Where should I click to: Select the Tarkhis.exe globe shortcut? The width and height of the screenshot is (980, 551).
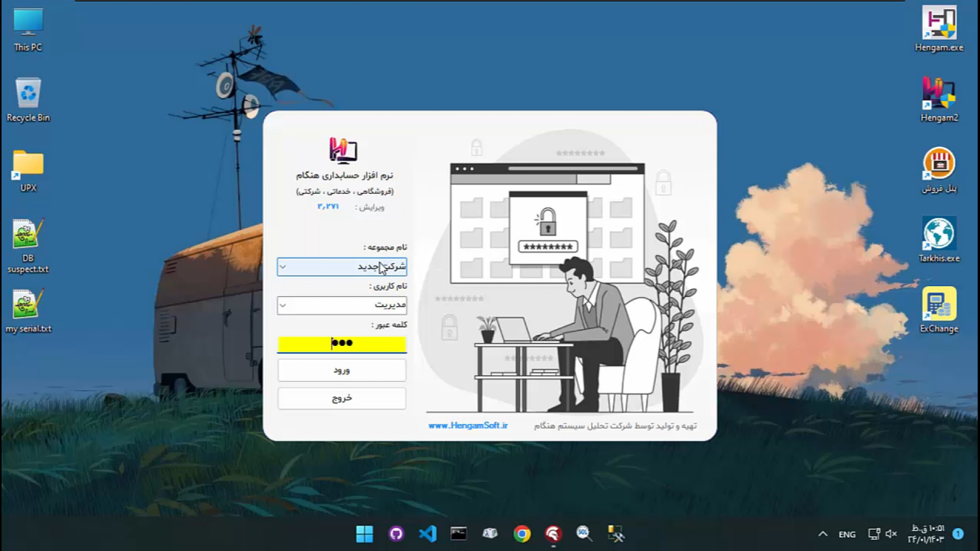click(x=939, y=240)
